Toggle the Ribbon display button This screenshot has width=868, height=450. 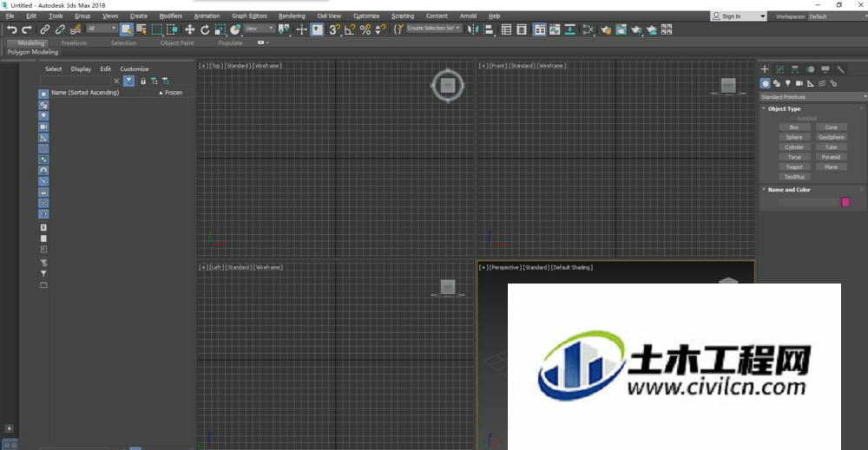[539, 29]
